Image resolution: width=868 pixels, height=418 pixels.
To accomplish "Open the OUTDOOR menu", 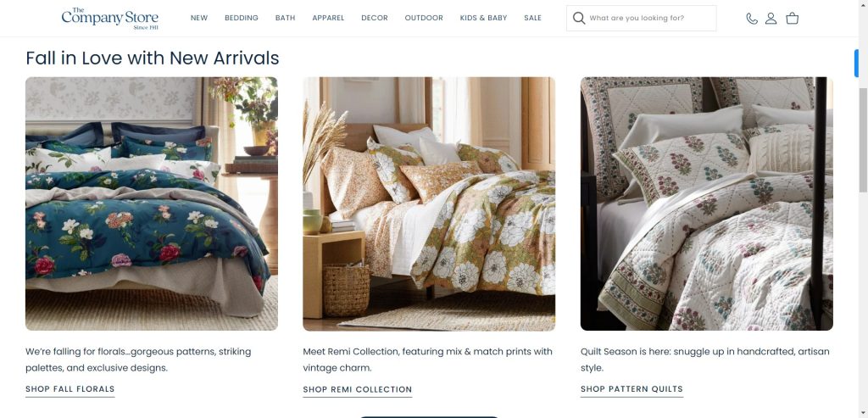I will coord(424,18).
